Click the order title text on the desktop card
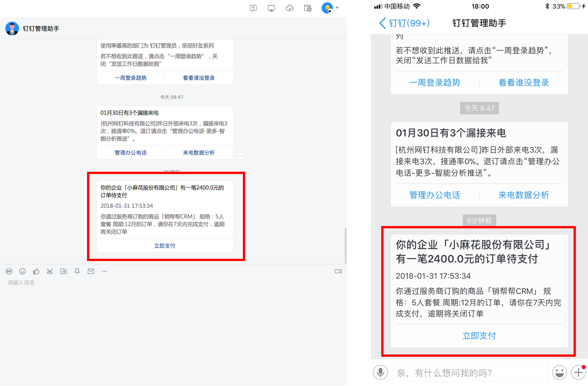588x386 pixels. tap(162, 191)
